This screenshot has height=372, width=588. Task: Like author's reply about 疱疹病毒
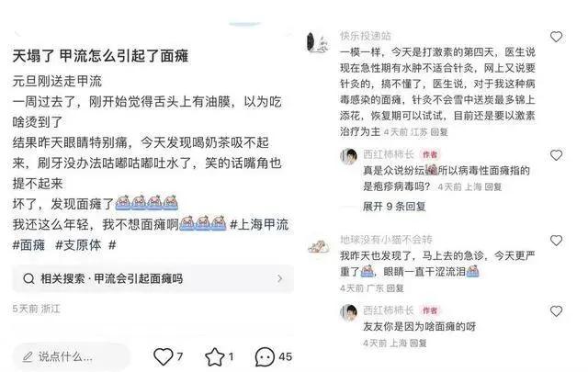556,155
